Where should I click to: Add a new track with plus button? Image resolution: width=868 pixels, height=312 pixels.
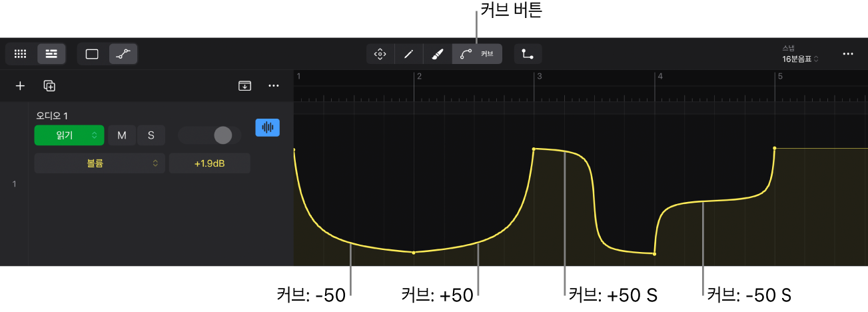tap(21, 85)
